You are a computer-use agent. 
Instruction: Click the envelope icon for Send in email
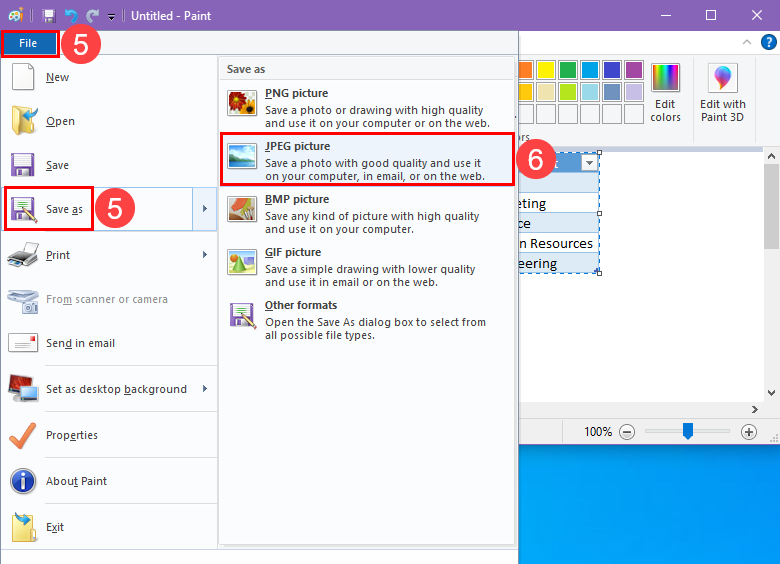[x=23, y=343]
